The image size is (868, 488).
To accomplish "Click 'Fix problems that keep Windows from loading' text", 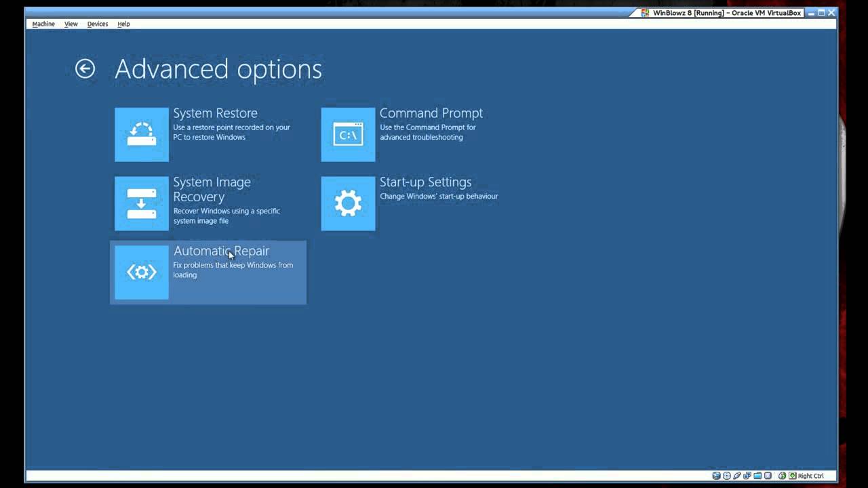I will [x=233, y=270].
